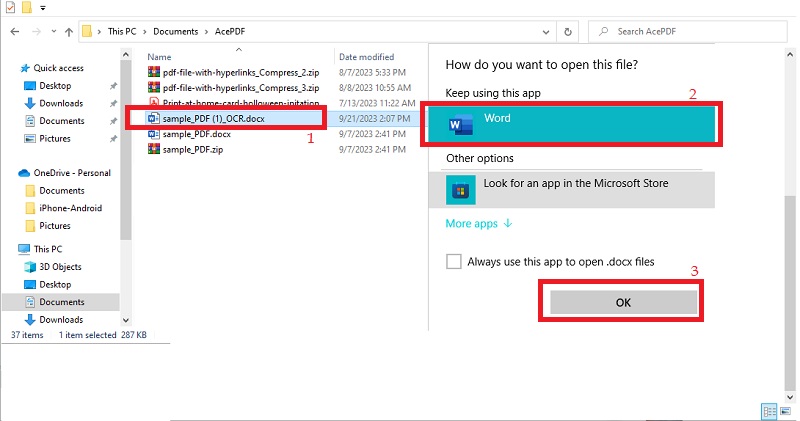This screenshot has height=421, width=800.
Task: Switch to Details view icon
Action: tap(769, 411)
